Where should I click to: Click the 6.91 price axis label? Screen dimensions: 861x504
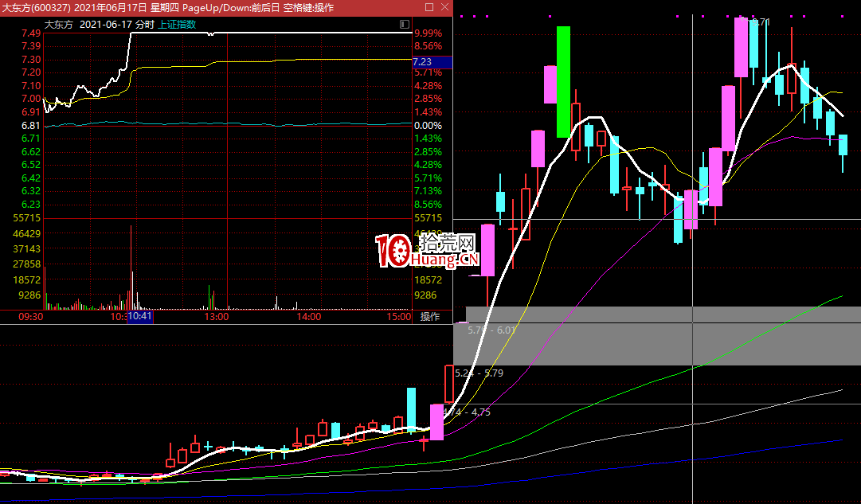tap(31, 112)
